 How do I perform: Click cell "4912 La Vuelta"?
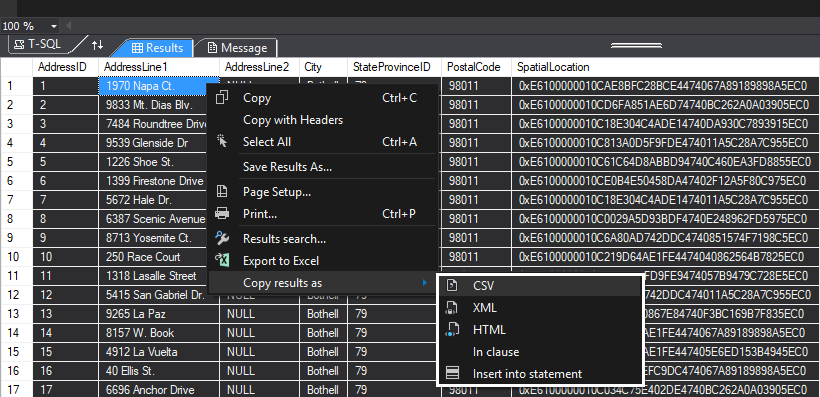click(x=159, y=352)
